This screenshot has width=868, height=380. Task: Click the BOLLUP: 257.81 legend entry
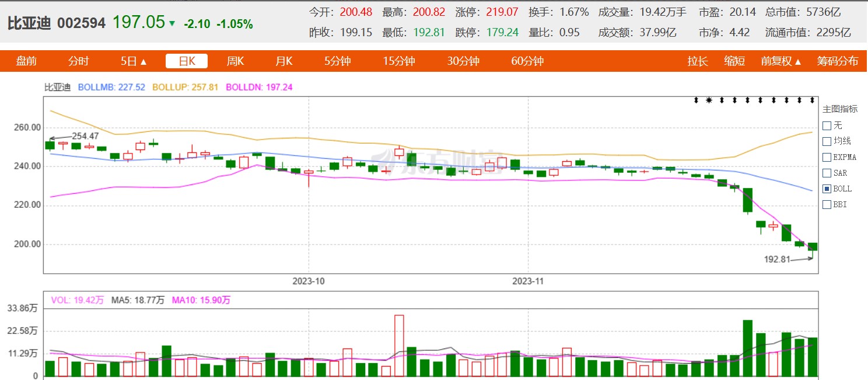click(185, 88)
